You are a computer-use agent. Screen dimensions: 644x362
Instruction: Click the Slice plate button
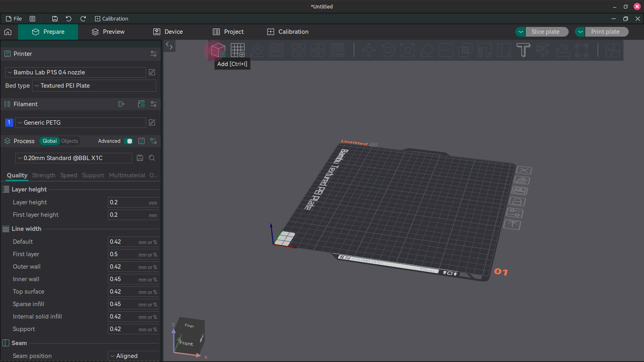(547, 31)
